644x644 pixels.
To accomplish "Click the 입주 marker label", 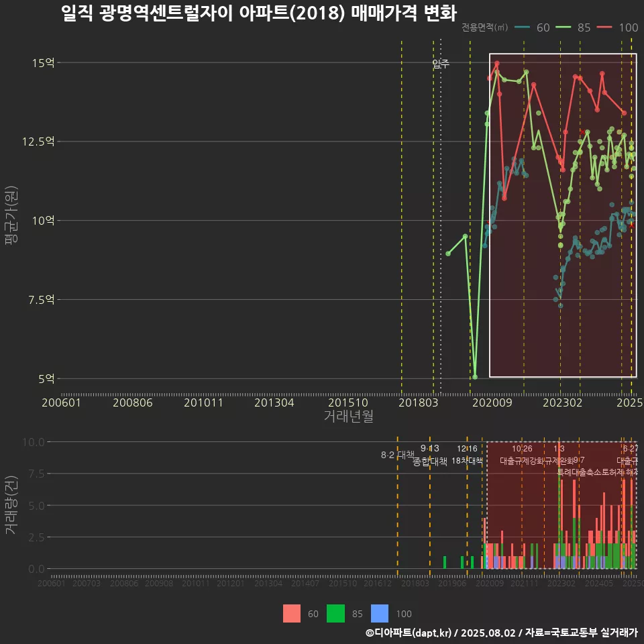I will (x=441, y=64).
